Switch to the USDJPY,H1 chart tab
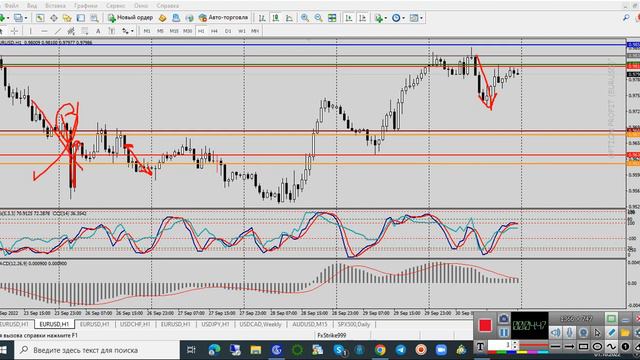This screenshot has height=360, width=640. click(x=216, y=324)
